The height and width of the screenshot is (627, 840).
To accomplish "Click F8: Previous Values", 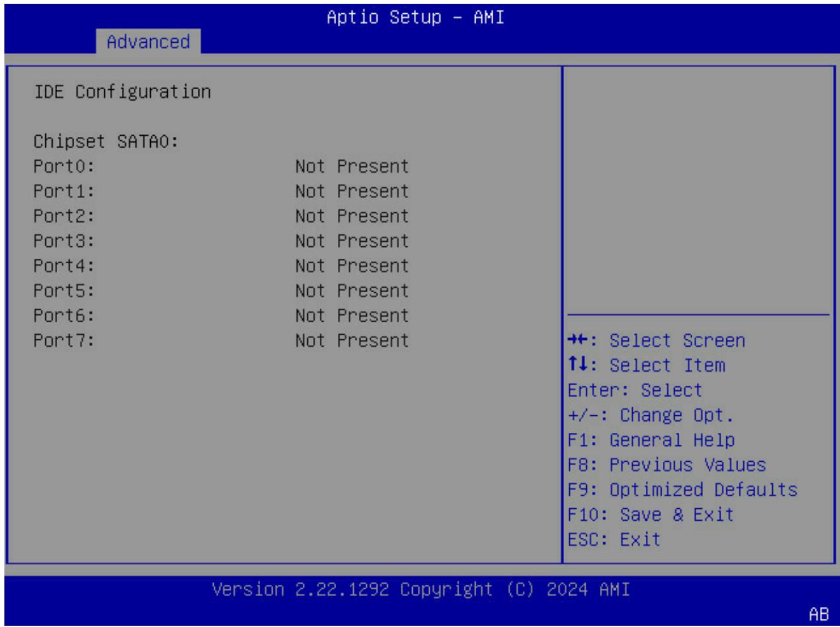I will (667, 465).
